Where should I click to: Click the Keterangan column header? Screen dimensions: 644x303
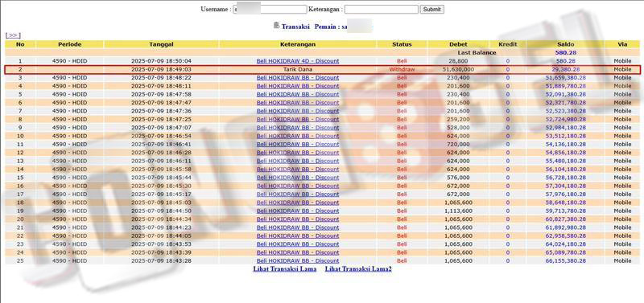coord(298,44)
